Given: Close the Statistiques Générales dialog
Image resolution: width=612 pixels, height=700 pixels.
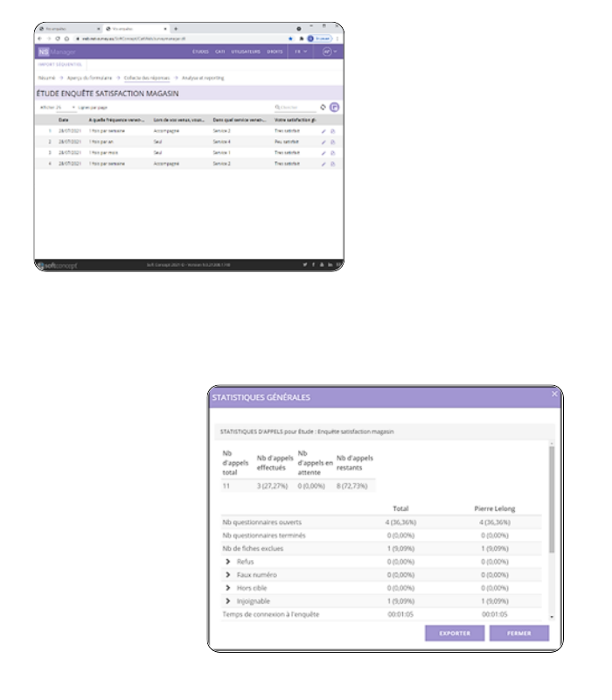Looking at the screenshot, I should pyautogui.click(x=554, y=394).
